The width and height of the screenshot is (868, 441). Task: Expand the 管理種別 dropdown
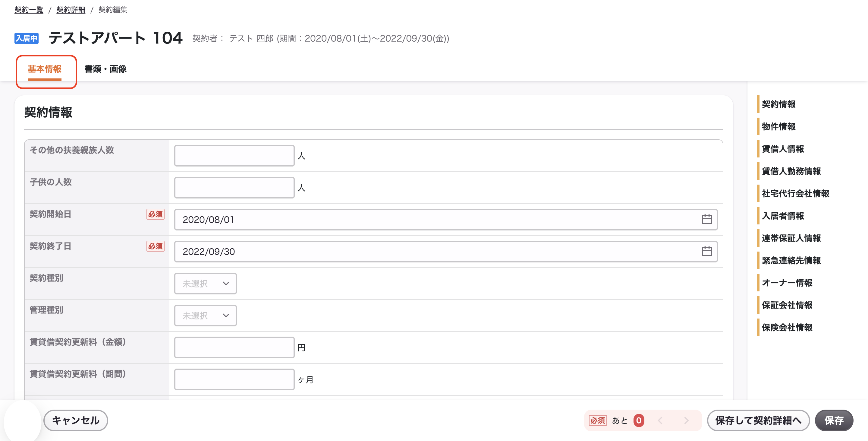205,316
